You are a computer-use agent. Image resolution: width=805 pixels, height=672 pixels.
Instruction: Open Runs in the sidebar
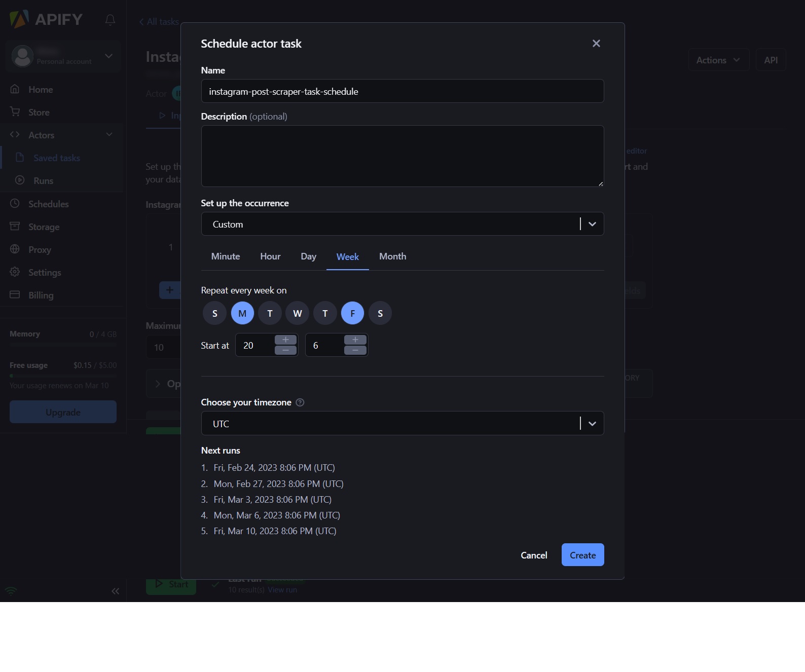44,181
